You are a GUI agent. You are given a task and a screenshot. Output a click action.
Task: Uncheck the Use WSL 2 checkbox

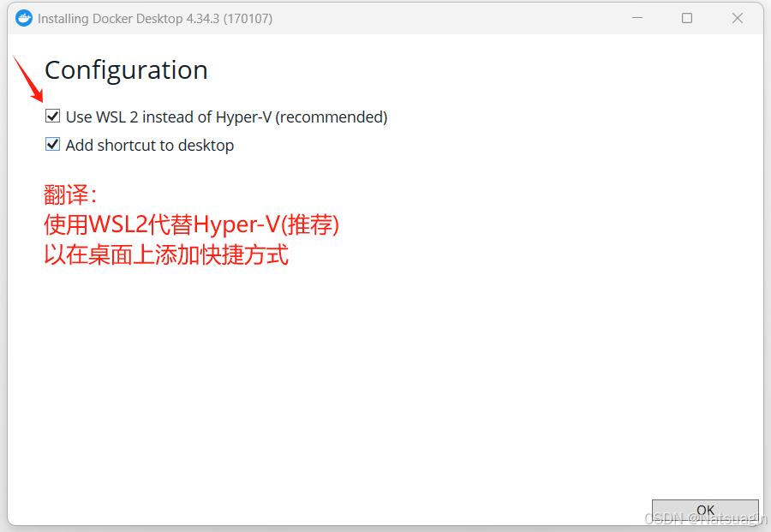53,117
